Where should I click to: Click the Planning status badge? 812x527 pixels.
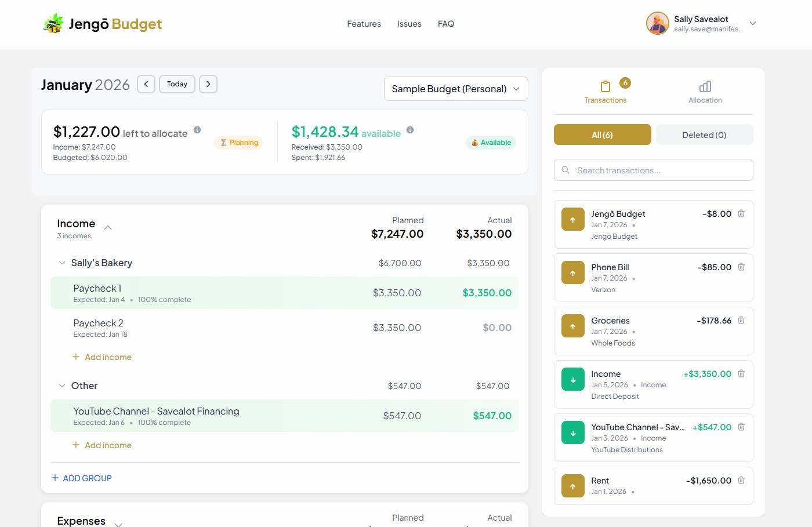tap(238, 142)
